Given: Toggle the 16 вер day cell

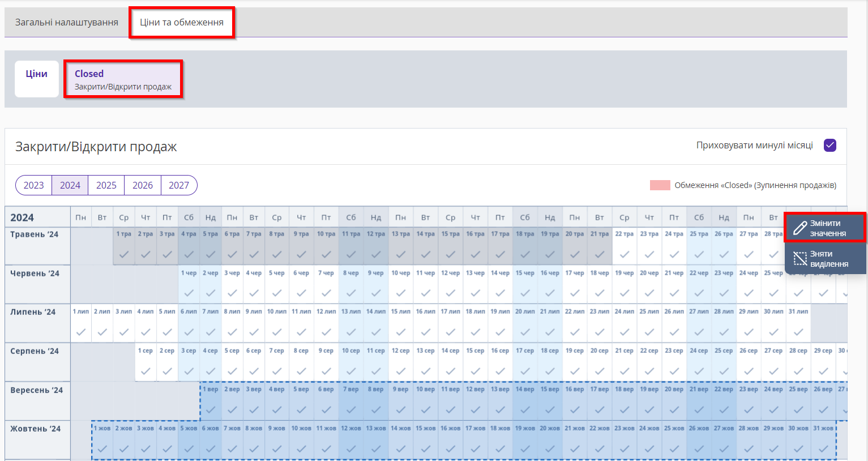Looking at the screenshot, I should (x=575, y=402).
